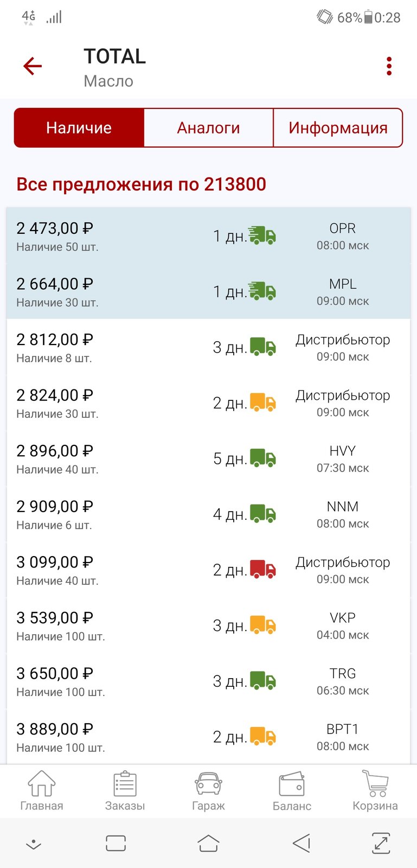417x868 pixels.
Task: Tap the express truck icon for OPR
Action: click(x=262, y=235)
